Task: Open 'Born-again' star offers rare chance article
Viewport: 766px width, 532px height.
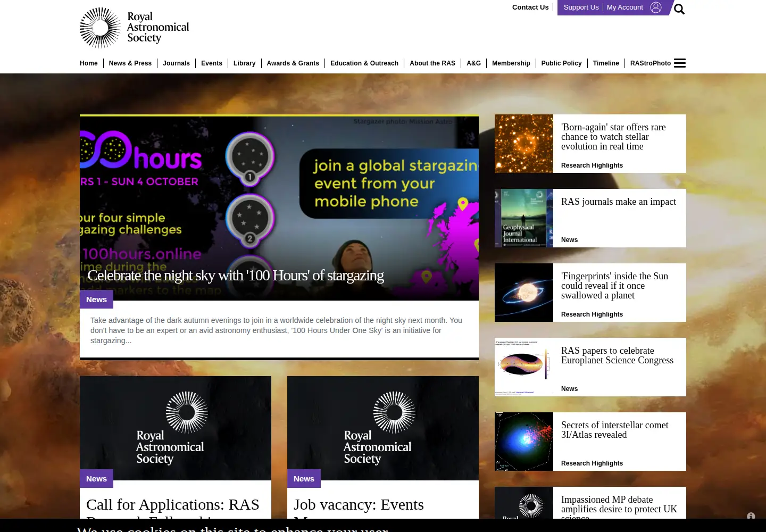Action: (x=613, y=137)
